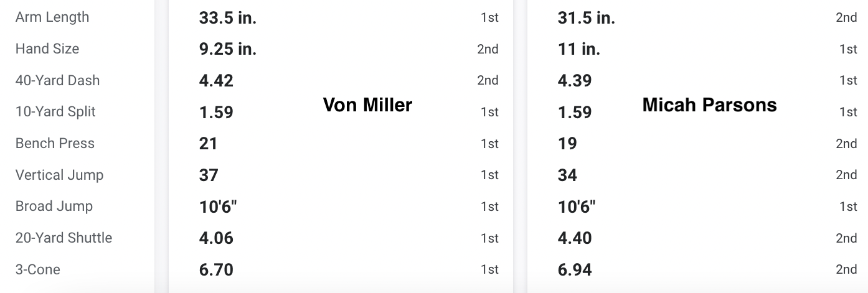The height and width of the screenshot is (293, 868).
Task: Click Micah Parsons' 6.94 three-cone value
Action: pyautogui.click(x=575, y=270)
